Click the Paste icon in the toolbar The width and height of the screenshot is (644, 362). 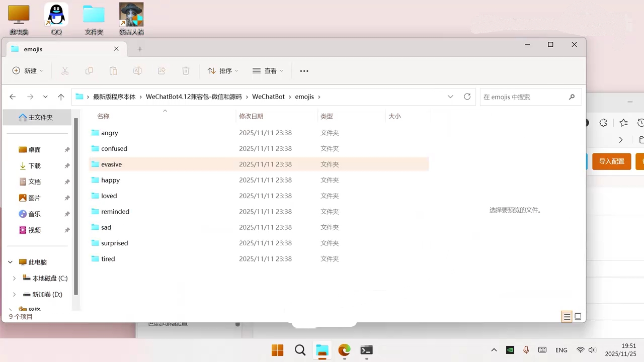tap(113, 70)
